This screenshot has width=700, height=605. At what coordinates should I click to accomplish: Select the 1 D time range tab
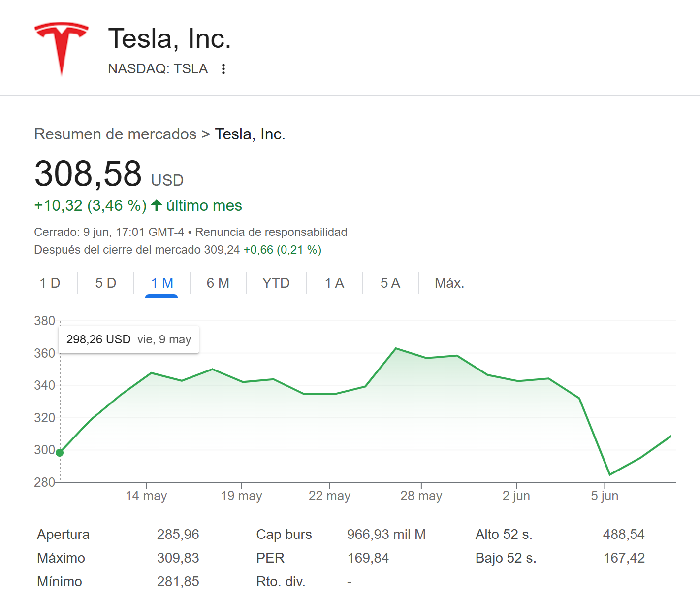pyautogui.click(x=50, y=283)
